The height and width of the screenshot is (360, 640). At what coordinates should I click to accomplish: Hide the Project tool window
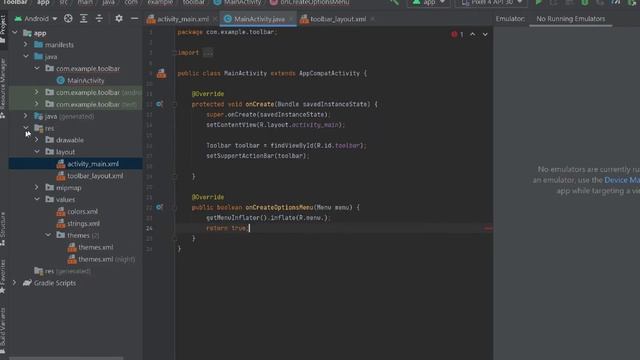[x=134, y=19]
